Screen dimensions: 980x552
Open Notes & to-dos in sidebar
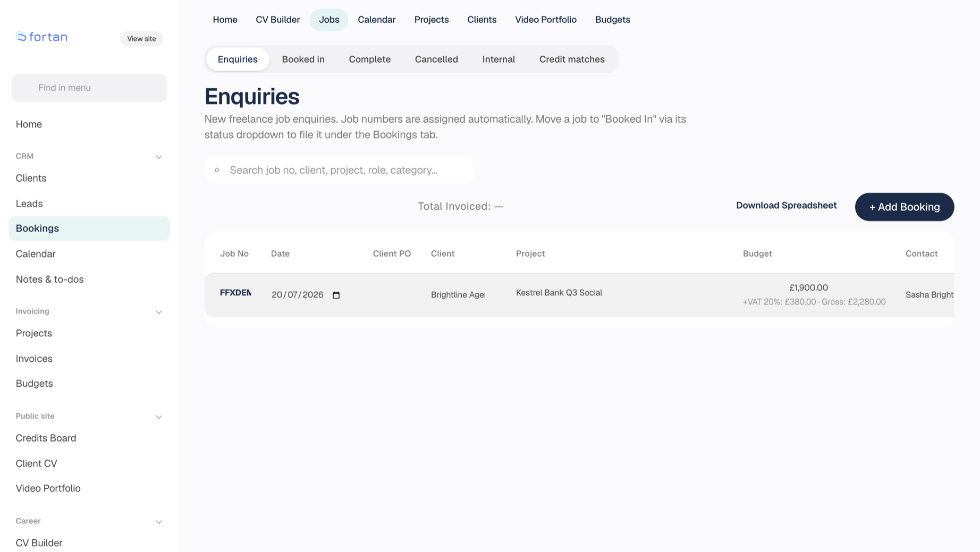tap(89, 279)
